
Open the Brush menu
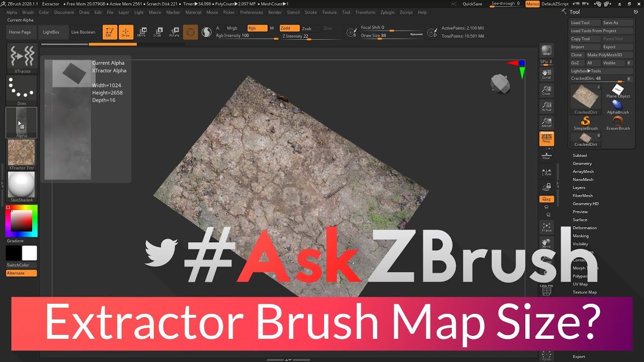pos(28,12)
